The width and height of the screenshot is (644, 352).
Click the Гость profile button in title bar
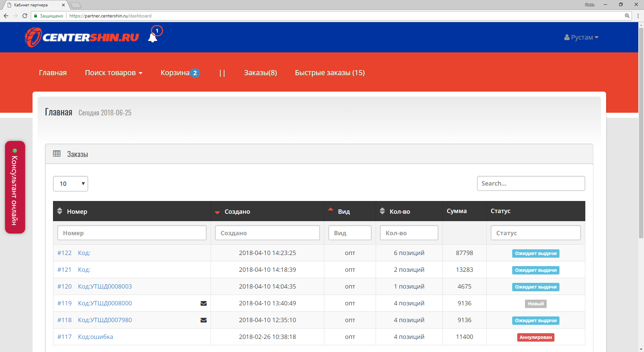(590, 5)
